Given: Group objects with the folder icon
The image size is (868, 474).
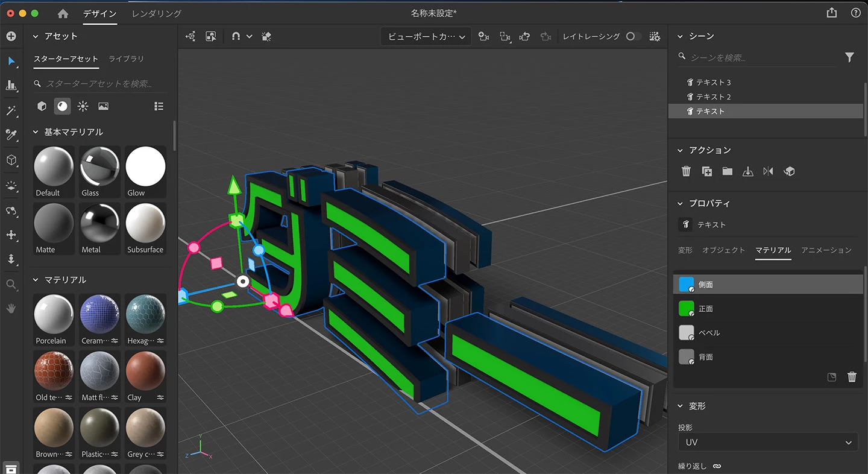Looking at the screenshot, I should point(728,171).
